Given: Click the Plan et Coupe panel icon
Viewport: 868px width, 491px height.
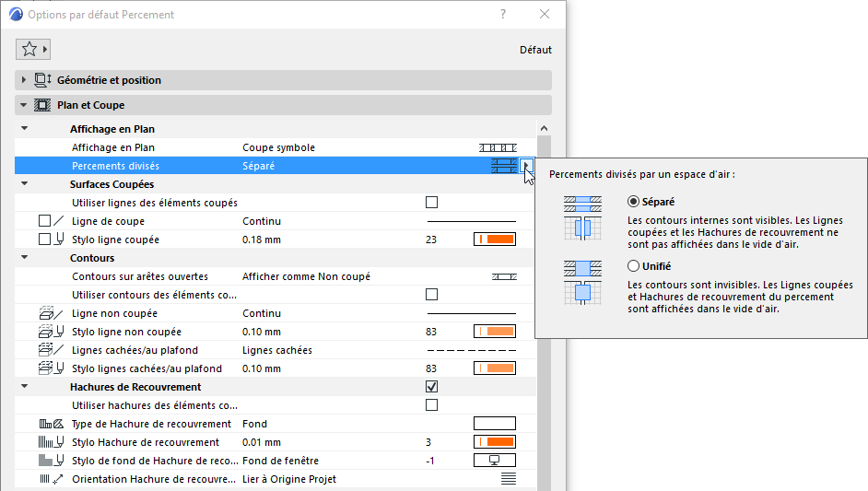Looking at the screenshot, I should [x=42, y=105].
